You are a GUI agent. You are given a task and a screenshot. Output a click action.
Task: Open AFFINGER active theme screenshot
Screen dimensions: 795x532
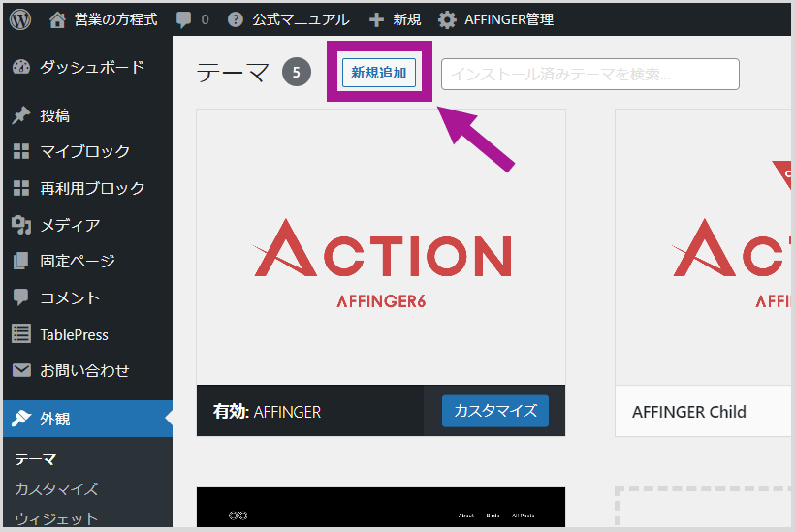tap(381, 247)
